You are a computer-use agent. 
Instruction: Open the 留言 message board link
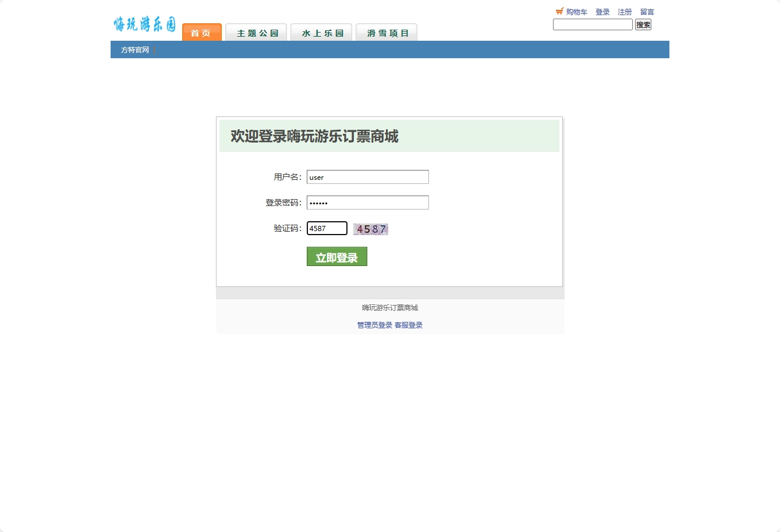[647, 11]
